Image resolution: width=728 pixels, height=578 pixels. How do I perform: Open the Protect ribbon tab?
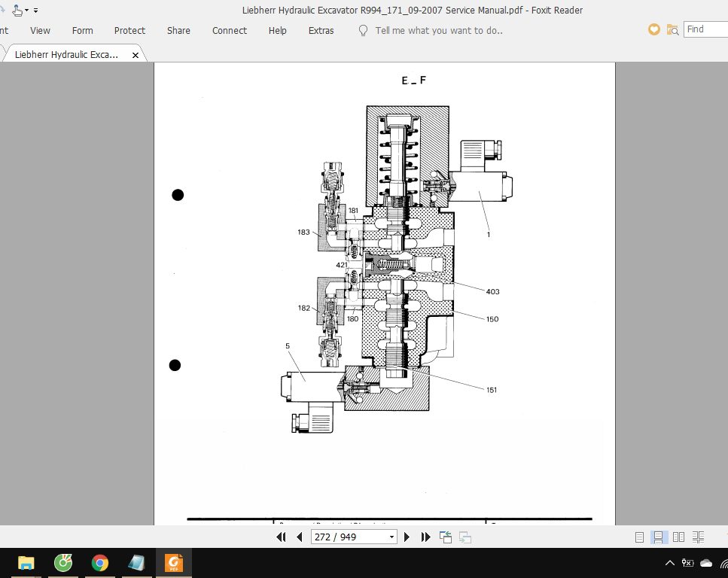(129, 30)
